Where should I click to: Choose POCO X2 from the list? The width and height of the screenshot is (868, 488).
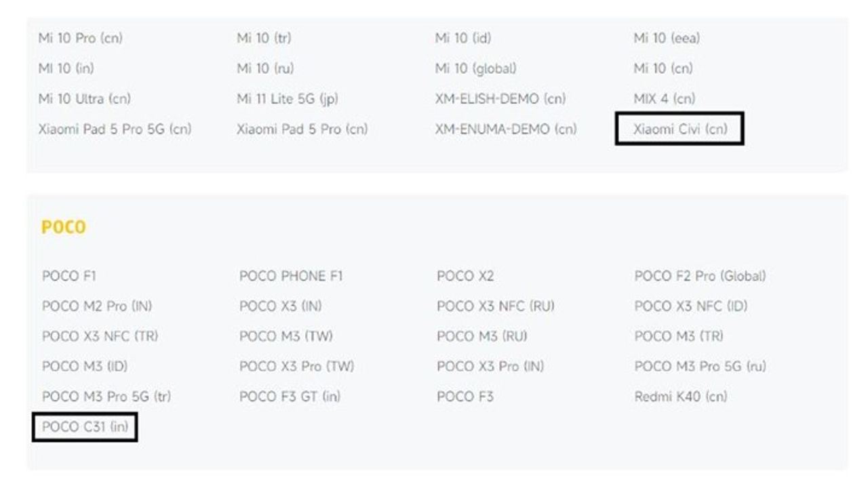tap(465, 276)
